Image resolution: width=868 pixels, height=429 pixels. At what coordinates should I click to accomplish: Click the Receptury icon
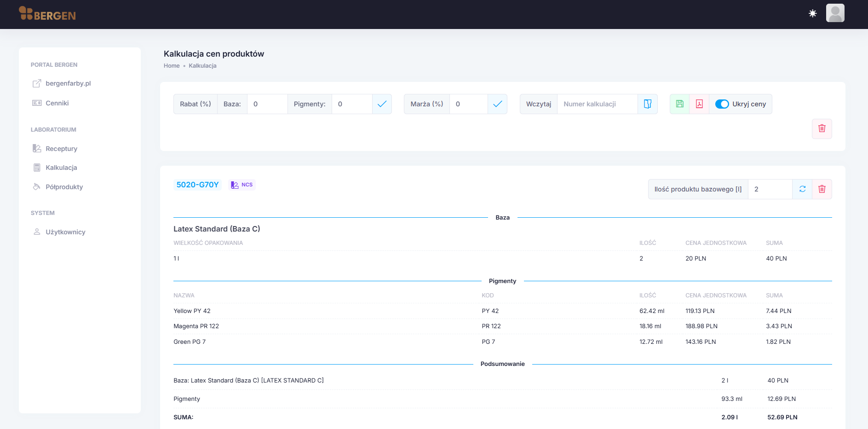(37, 148)
